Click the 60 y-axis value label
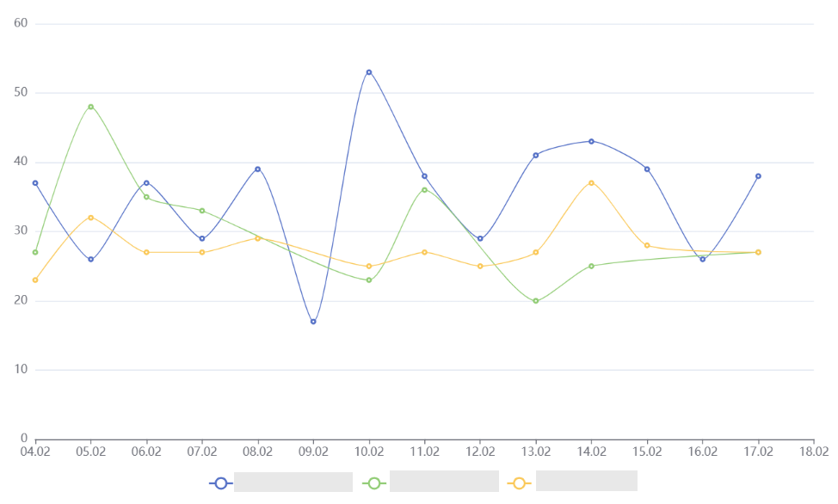838x504 pixels. [22, 23]
